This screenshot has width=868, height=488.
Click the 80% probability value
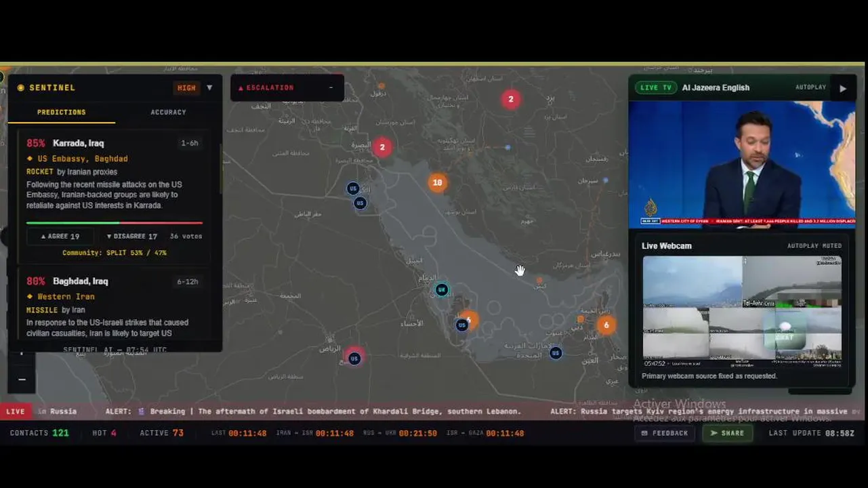point(36,281)
